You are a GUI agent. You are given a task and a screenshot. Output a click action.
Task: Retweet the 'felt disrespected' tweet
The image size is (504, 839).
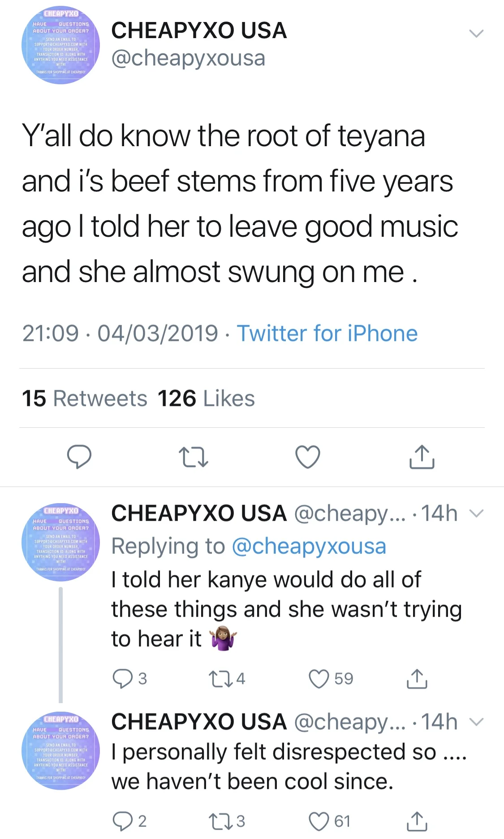(x=220, y=821)
